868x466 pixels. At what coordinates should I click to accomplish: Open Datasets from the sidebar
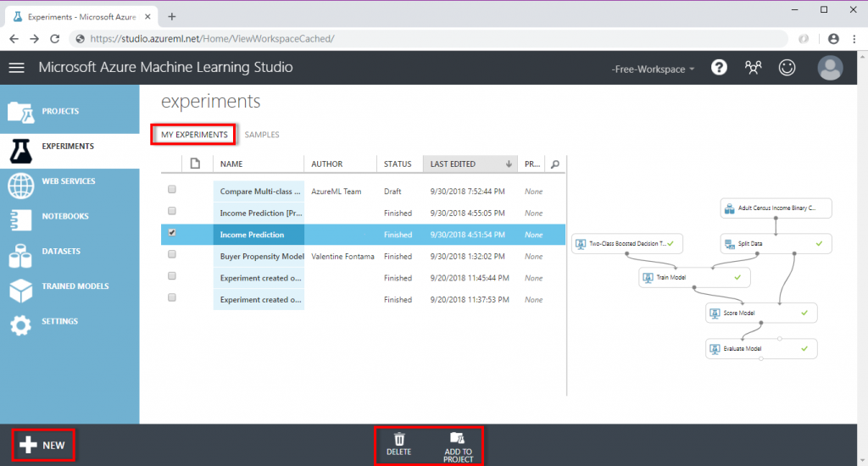[x=70, y=254]
